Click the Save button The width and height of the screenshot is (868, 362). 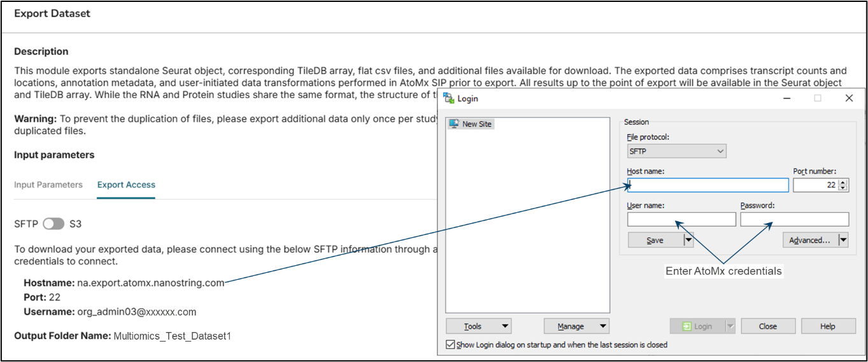pyautogui.click(x=655, y=240)
